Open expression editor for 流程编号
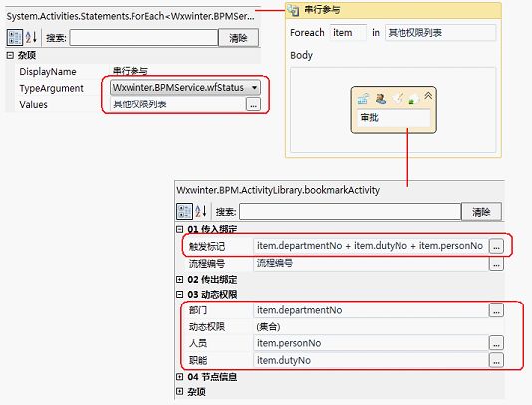This screenshot has height=405, width=532. click(x=496, y=264)
